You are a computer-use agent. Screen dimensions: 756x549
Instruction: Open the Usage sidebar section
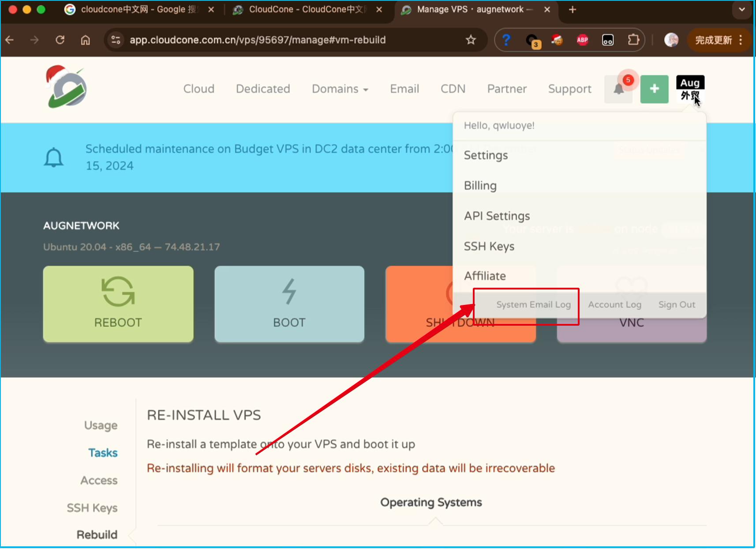[x=101, y=425]
